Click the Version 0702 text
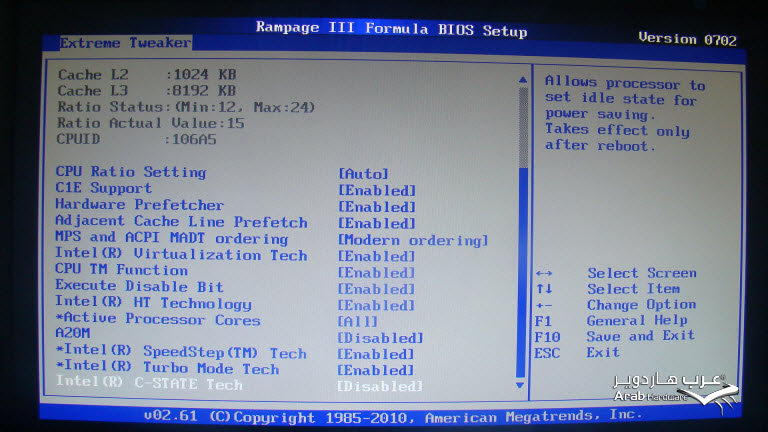Viewport: 768px width, 432px height. pos(688,39)
